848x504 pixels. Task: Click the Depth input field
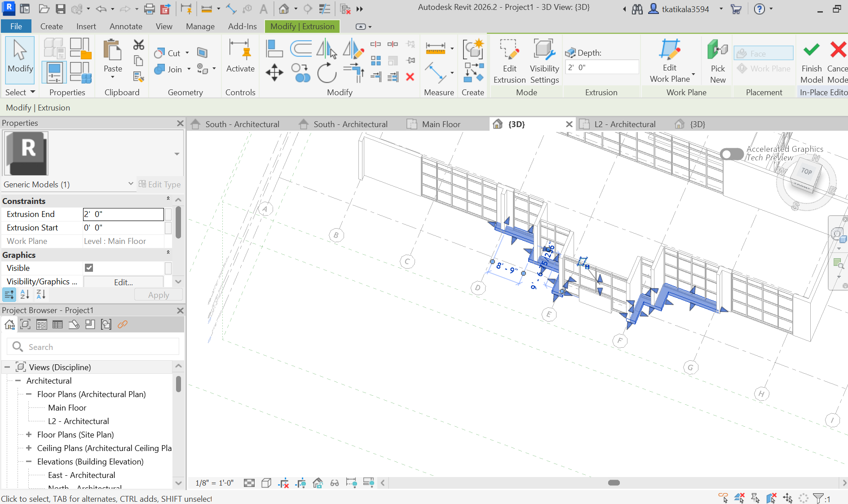(602, 67)
